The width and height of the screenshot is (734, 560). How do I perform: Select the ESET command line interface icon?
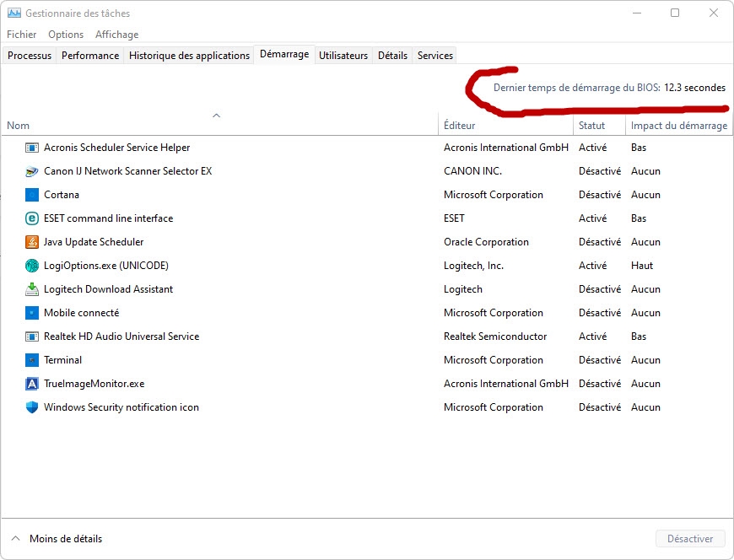point(32,218)
